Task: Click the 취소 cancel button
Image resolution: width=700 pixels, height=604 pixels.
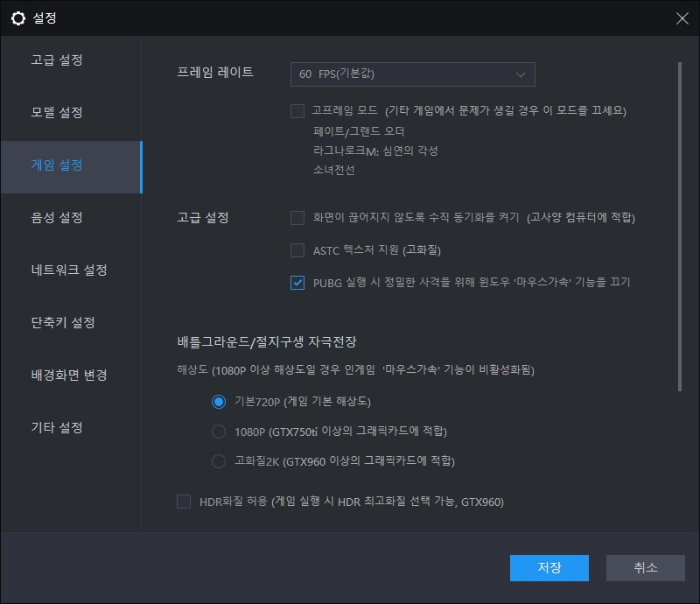Action: coord(645,568)
